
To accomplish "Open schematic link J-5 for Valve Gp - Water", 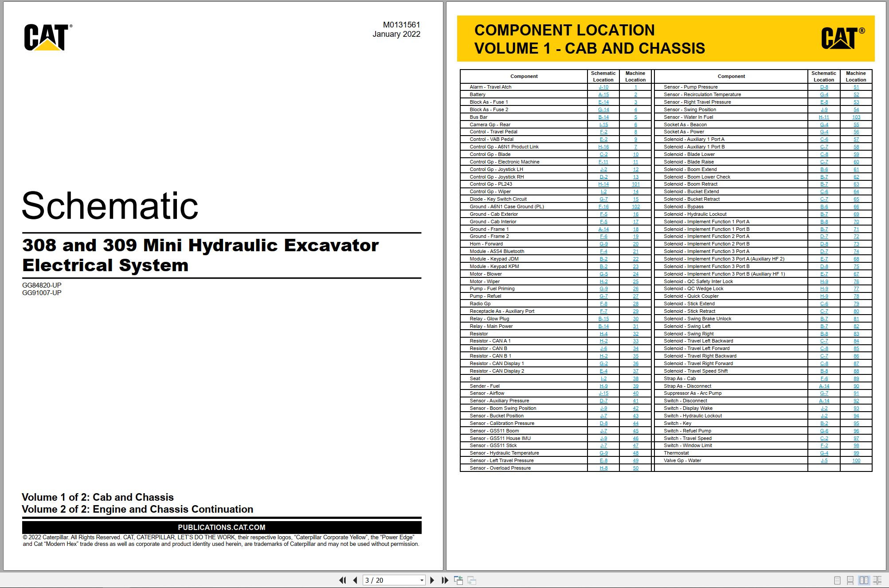I will pos(824,460).
